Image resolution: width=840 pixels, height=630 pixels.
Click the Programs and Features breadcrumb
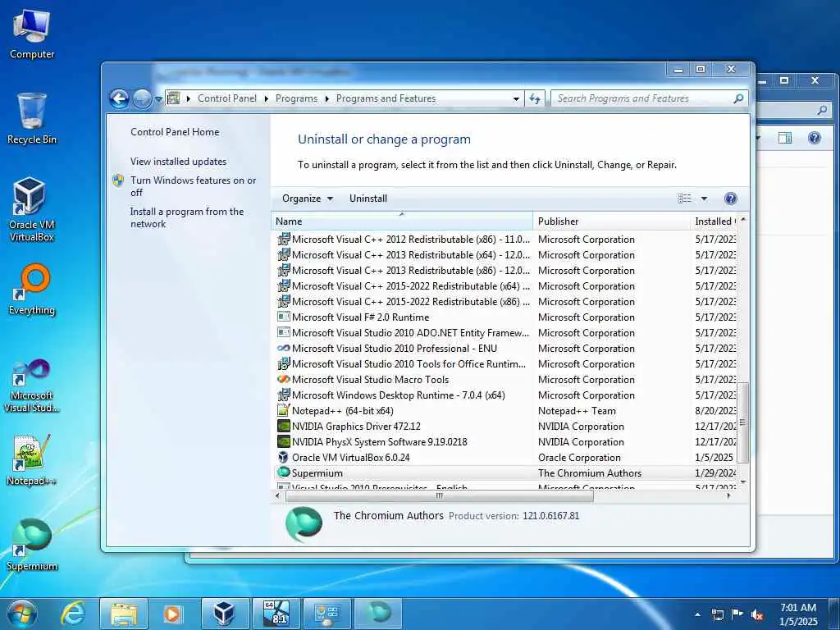pyautogui.click(x=386, y=98)
